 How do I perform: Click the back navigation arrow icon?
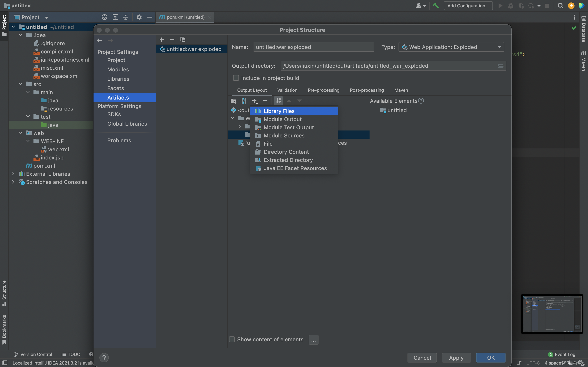click(99, 40)
